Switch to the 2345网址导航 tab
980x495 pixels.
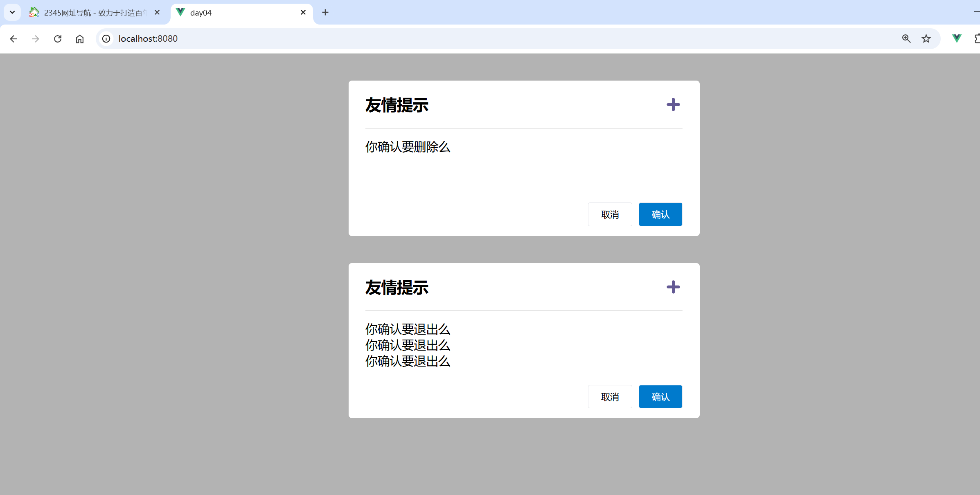[x=90, y=13]
